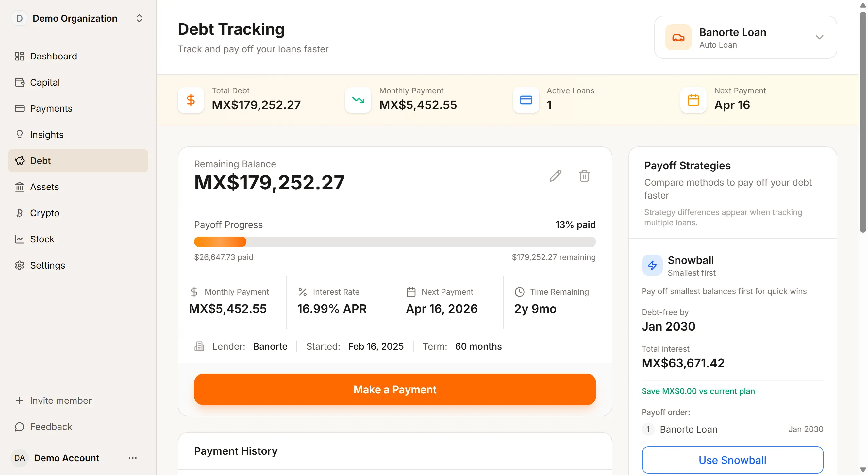This screenshot has width=868, height=475.
Task: Click the plus icon beside Invite member
Action: pyautogui.click(x=20, y=401)
